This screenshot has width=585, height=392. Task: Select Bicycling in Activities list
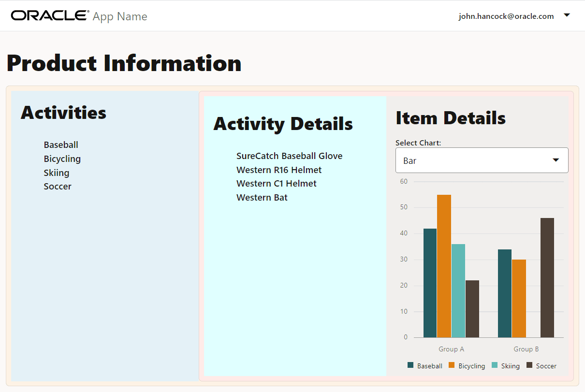pyautogui.click(x=62, y=159)
